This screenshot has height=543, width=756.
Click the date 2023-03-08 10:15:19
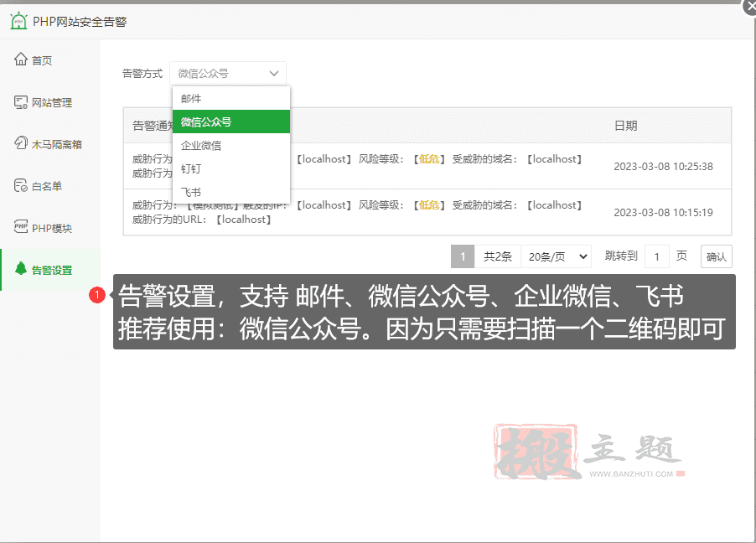(x=663, y=213)
